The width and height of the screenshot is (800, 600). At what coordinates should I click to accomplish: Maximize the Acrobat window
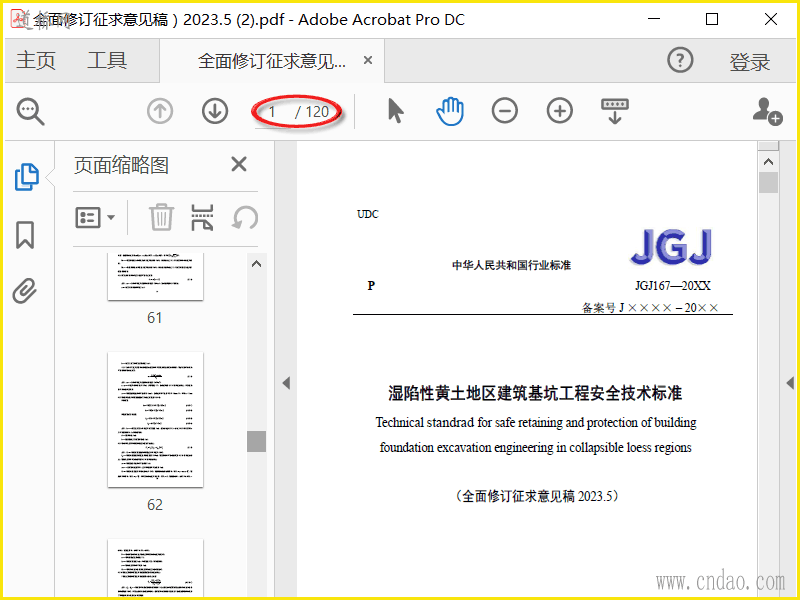712,19
